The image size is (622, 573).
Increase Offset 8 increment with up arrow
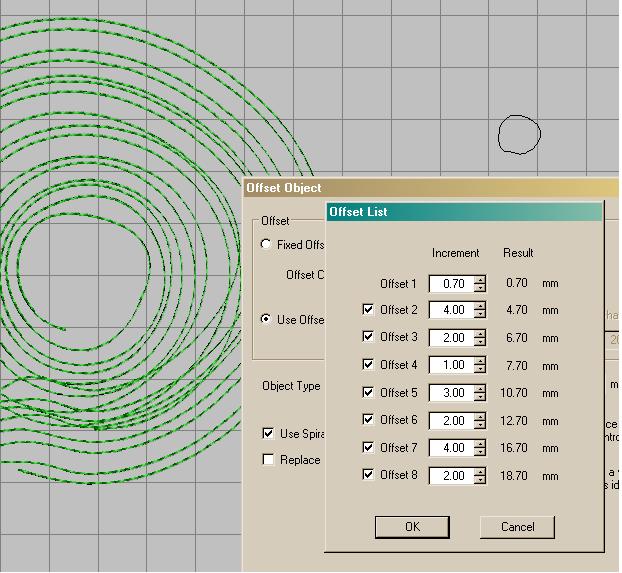point(480,471)
